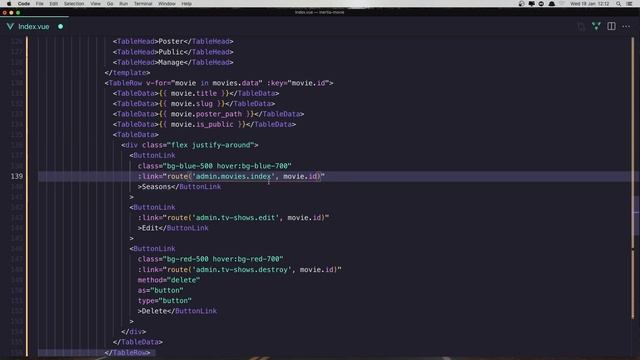Click the closing div tag line
The width and height of the screenshot is (640, 360).
pyautogui.click(x=133, y=332)
